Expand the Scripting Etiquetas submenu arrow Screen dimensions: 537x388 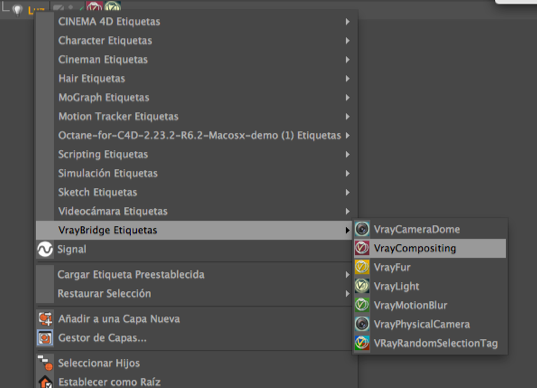tap(348, 154)
